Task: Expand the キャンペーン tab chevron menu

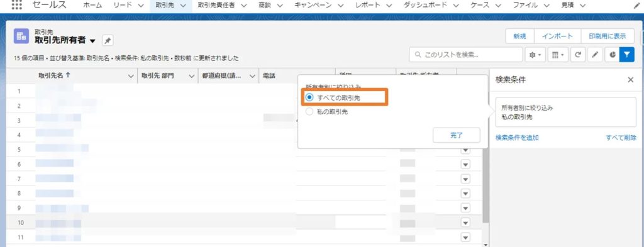Action: [x=340, y=5]
